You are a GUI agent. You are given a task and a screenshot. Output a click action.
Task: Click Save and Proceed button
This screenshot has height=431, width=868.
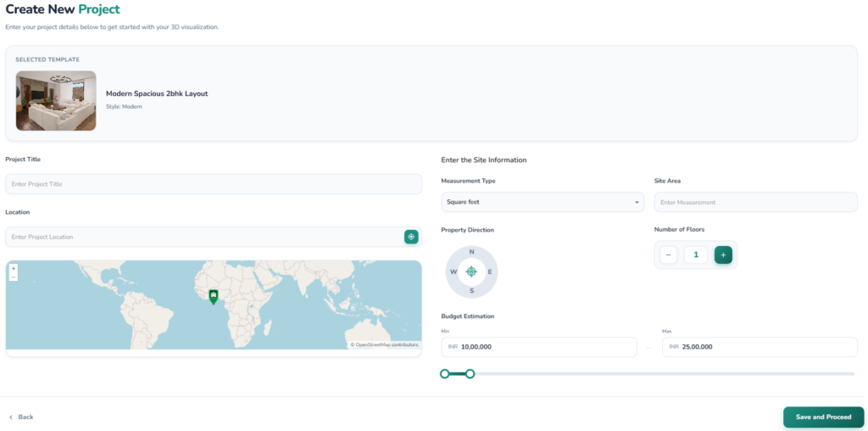823,417
